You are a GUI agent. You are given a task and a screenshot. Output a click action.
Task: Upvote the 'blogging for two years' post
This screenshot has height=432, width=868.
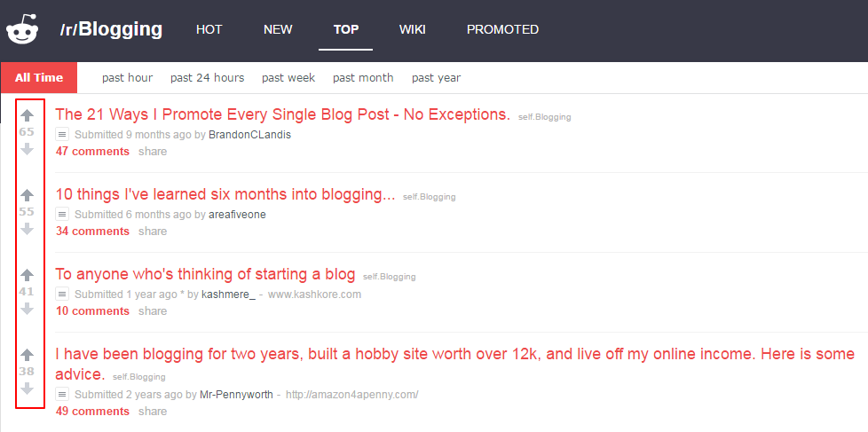pyautogui.click(x=28, y=355)
